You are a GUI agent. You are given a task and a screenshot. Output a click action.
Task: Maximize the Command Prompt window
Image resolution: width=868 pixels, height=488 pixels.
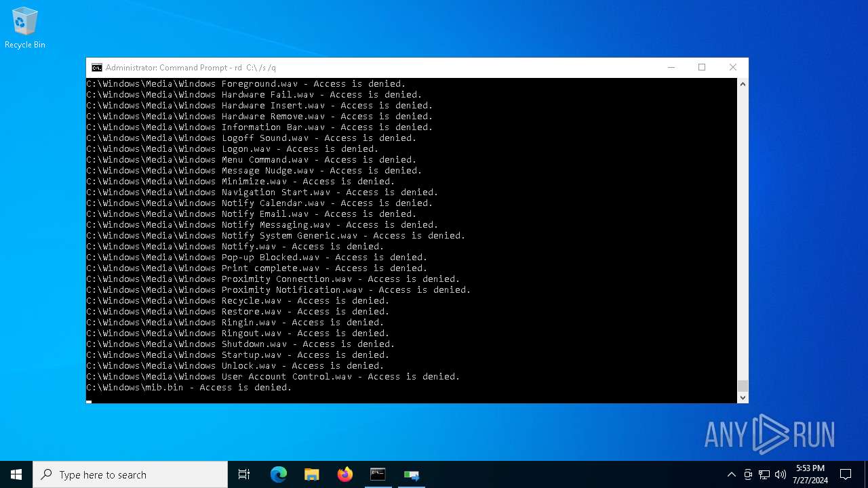(702, 68)
